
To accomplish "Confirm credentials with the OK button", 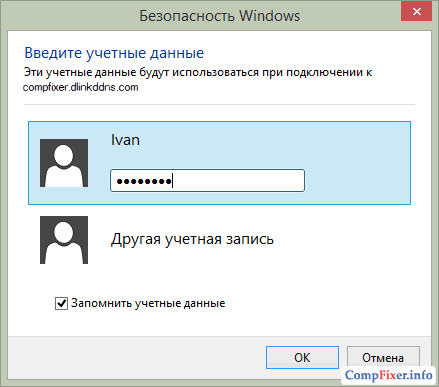I will click(302, 357).
